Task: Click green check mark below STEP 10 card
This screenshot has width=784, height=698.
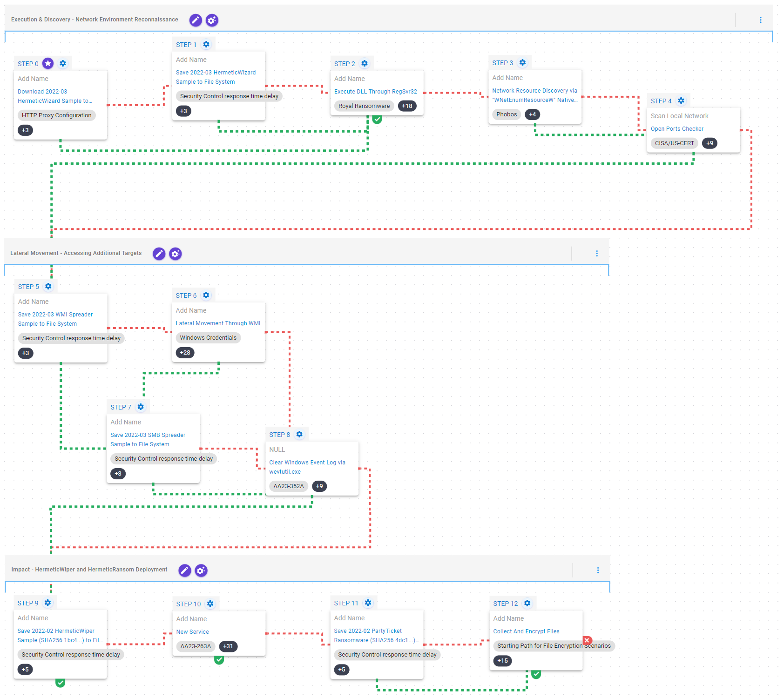Action: click(x=219, y=659)
